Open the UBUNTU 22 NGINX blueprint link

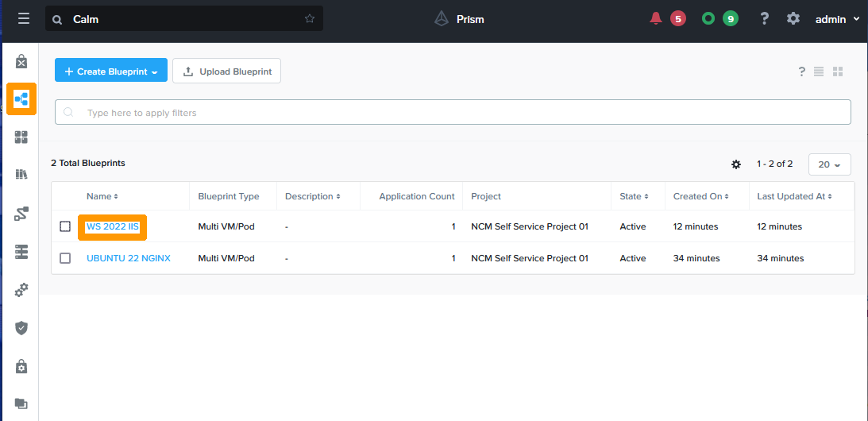tap(128, 258)
